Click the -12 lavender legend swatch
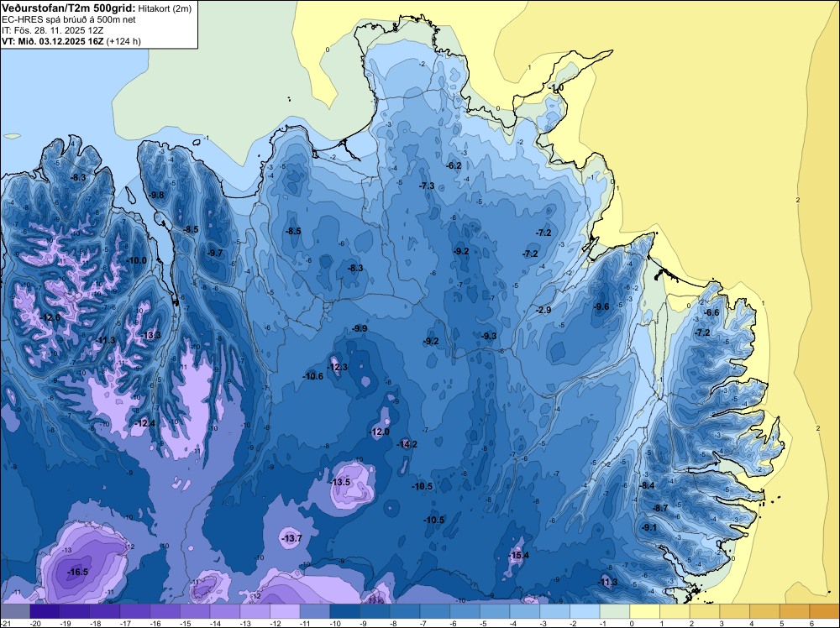Image resolution: width=840 pixels, height=628 pixels. [x=285, y=611]
